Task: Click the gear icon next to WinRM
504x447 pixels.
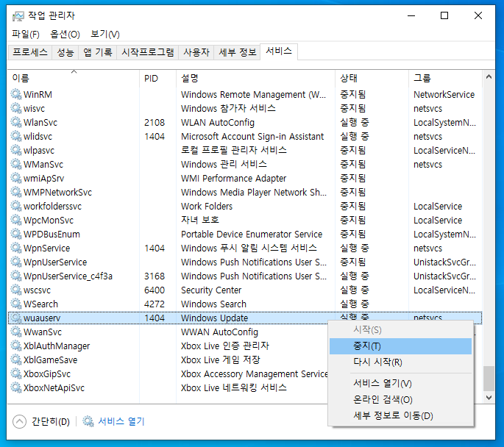Action: 16,94
